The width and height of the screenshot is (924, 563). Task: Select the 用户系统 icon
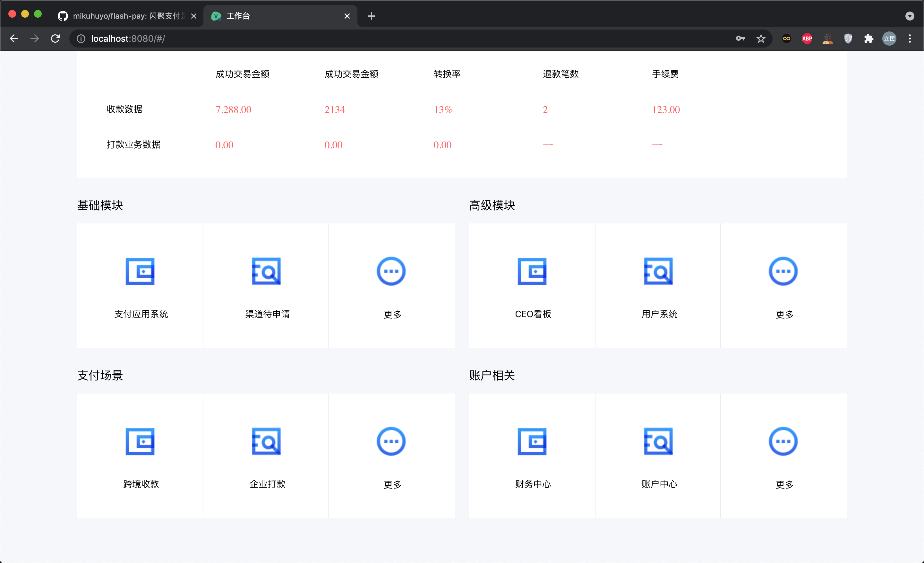[x=658, y=271]
